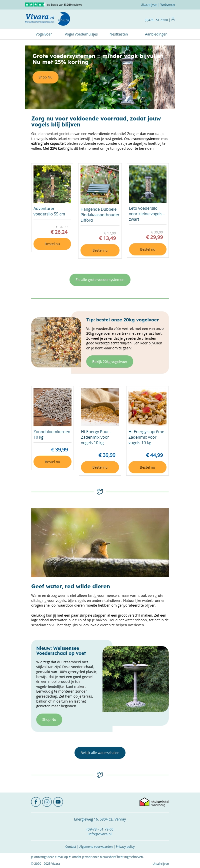200x868 pixels.
Task: Click the Trustpilot star rating
Action: click(x=35, y=4)
